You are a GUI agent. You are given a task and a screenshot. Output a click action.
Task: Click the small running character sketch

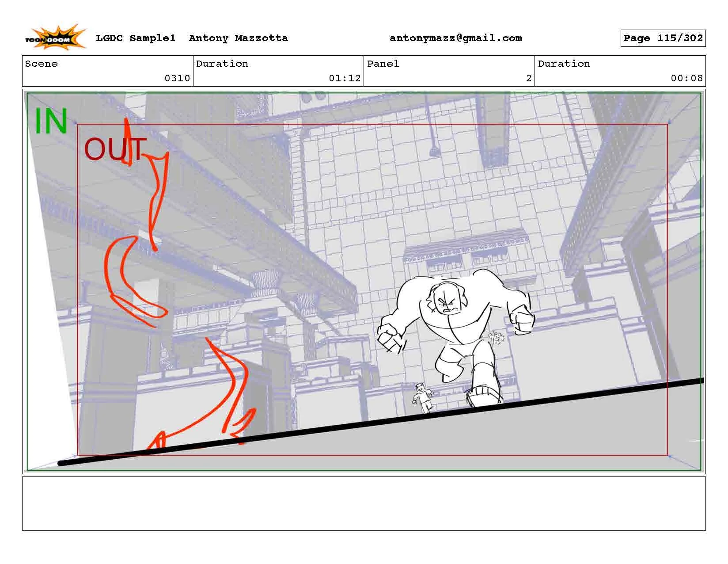pyautogui.click(x=424, y=397)
